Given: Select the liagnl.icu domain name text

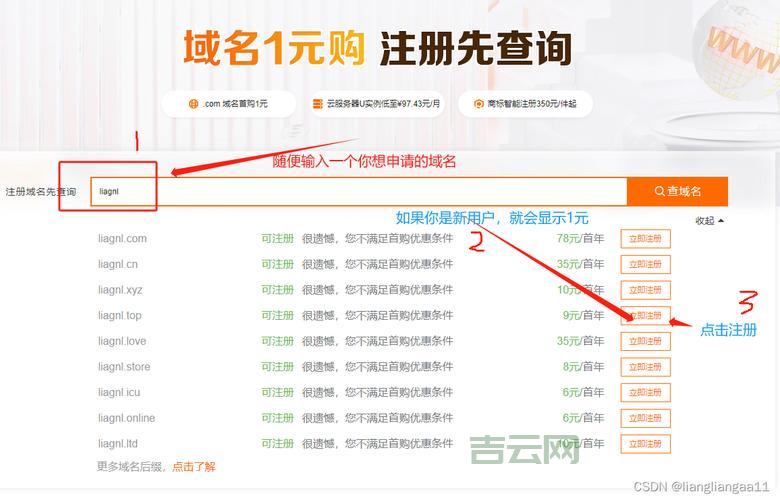Looking at the screenshot, I should point(119,393).
